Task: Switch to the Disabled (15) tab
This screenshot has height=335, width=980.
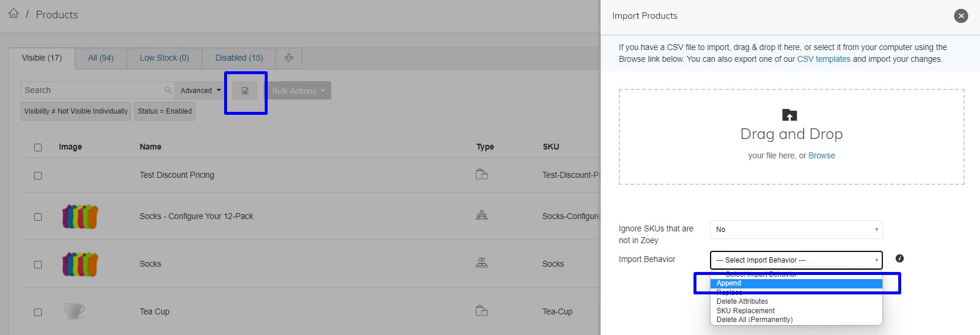Action: [x=239, y=58]
